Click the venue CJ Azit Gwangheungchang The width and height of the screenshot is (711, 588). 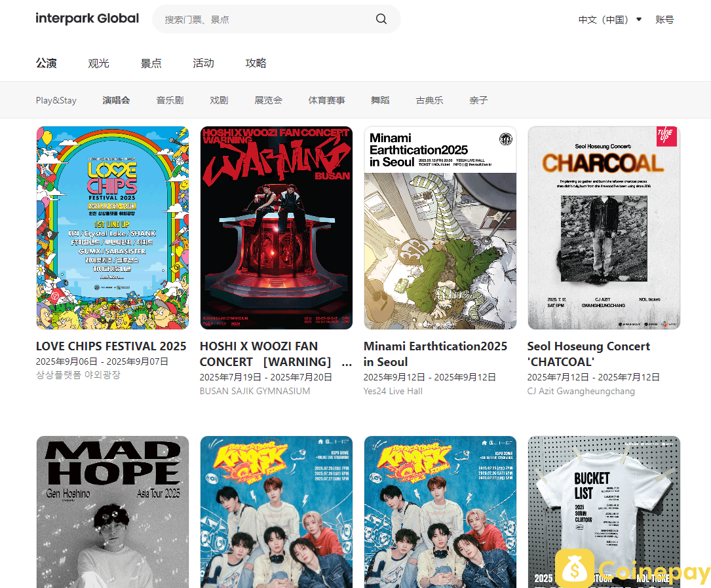click(581, 391)
